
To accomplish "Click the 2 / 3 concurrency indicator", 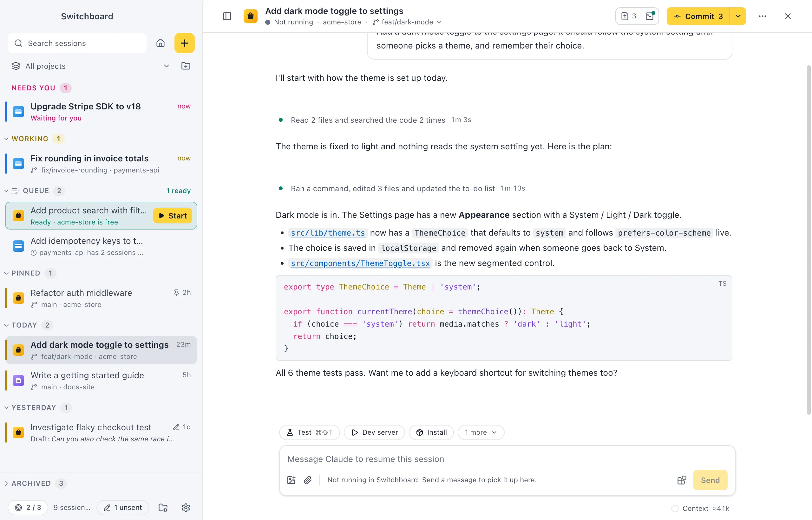I will point(28,508).
